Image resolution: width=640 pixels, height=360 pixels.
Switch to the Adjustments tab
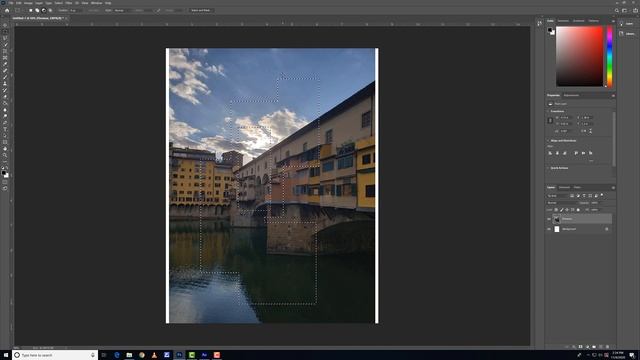pyautogui.click(x=571, y=95)
